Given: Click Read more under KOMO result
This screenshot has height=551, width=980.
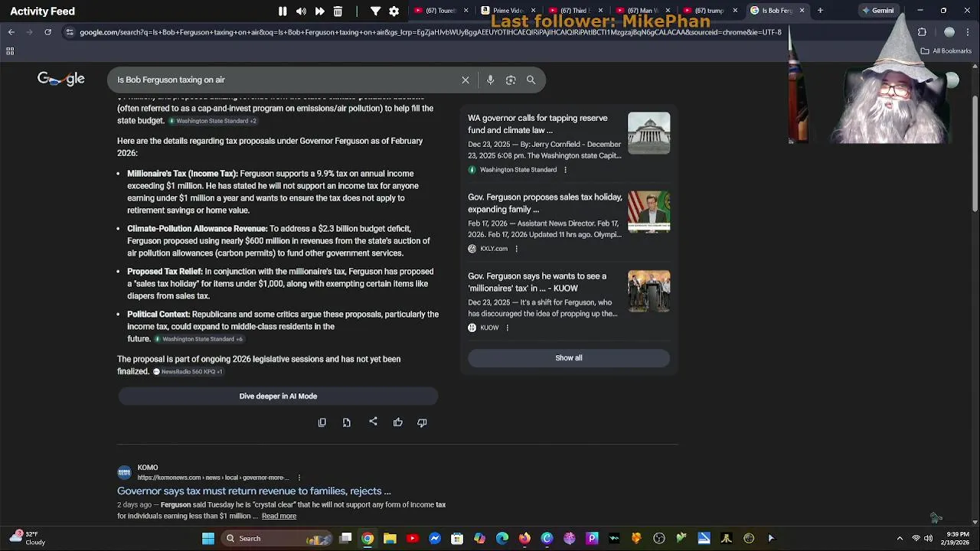Looking at the screenshot, I should tap(279, 516).
